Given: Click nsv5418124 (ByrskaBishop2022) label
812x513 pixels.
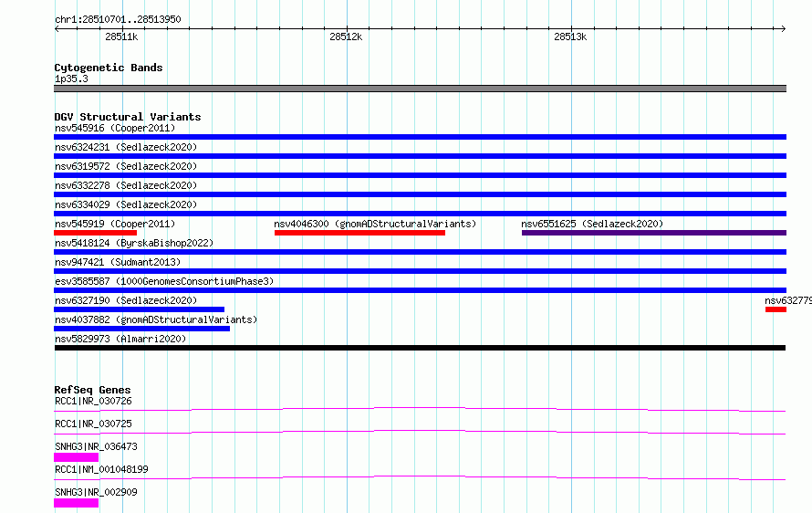Looking at the screenshot, I should click(134, 243).
